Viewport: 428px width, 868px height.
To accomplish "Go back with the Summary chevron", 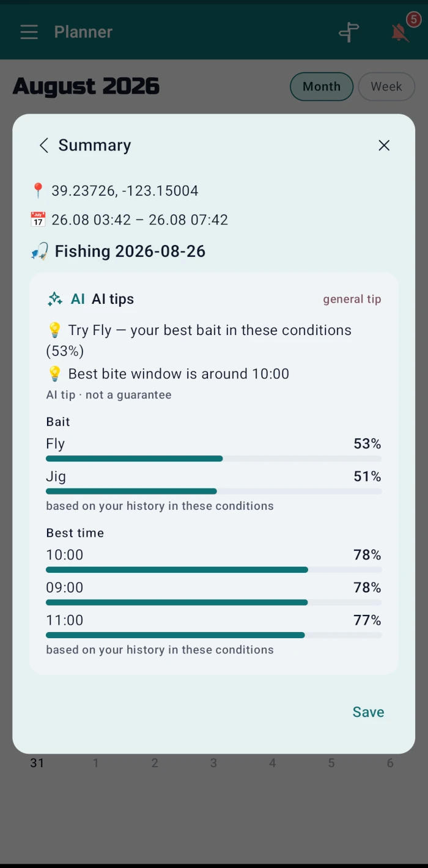I will coord(43,145).
